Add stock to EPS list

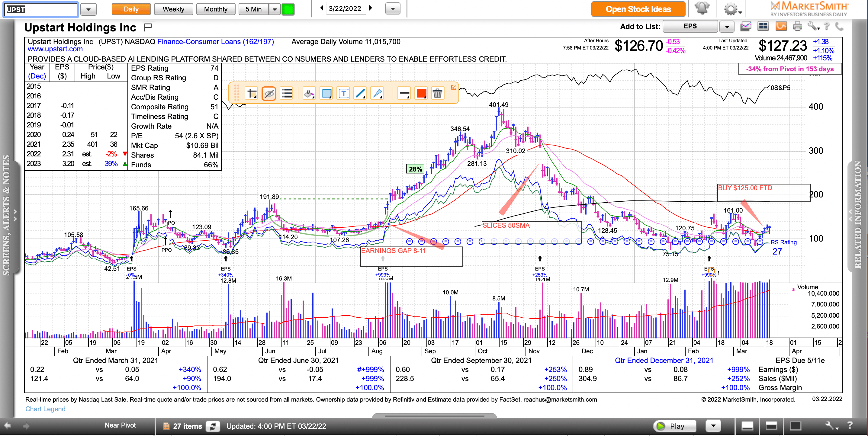690,26
